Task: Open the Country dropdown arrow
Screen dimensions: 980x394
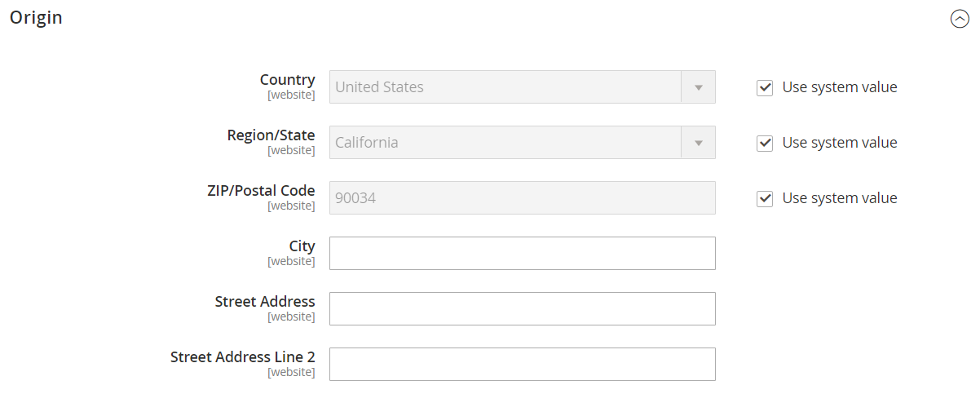Action: tap(698, 86)
